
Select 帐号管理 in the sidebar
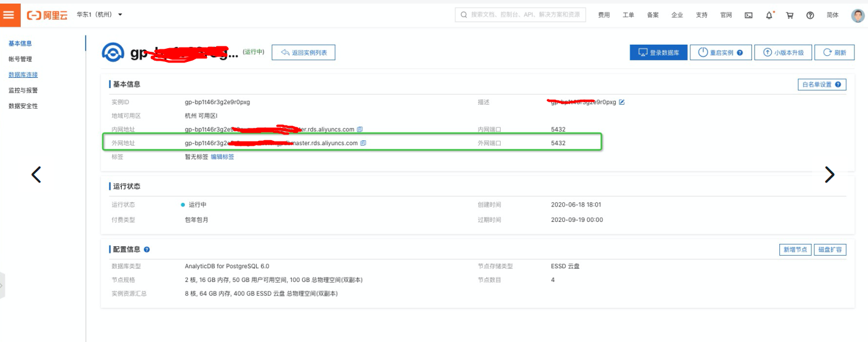[20, 59]
